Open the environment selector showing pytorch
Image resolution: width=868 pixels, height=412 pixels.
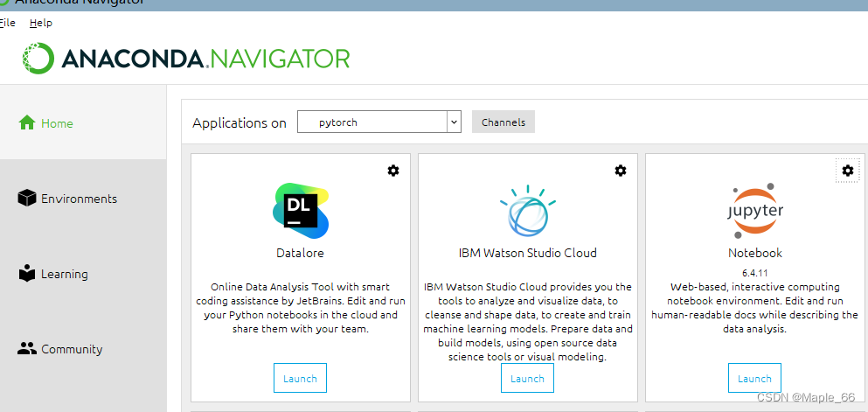(x=379, y=122)
